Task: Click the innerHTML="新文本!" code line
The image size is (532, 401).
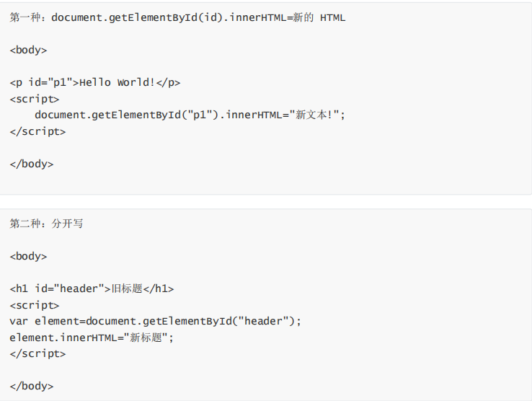Action: pyautogui.click(x=190, y=115)
